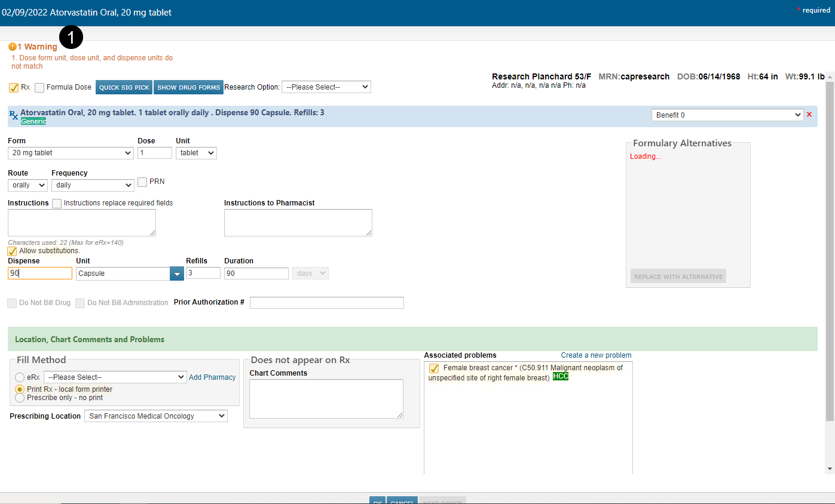Screen dimensions: 835x504
Task: Click the Quick Sig Pick button
Action: point(124,87)
